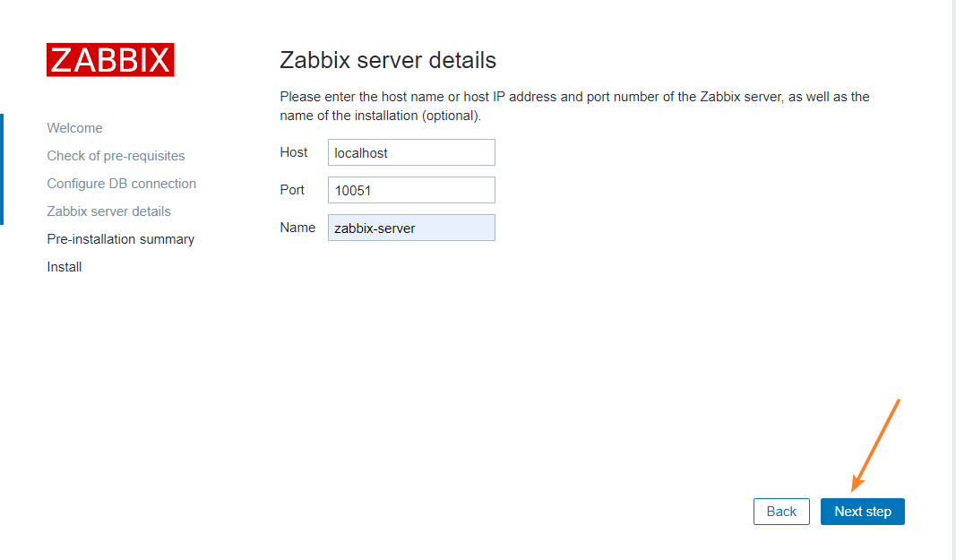Click the Host input field
956x560 pixels.
click(x=411, y=152)
